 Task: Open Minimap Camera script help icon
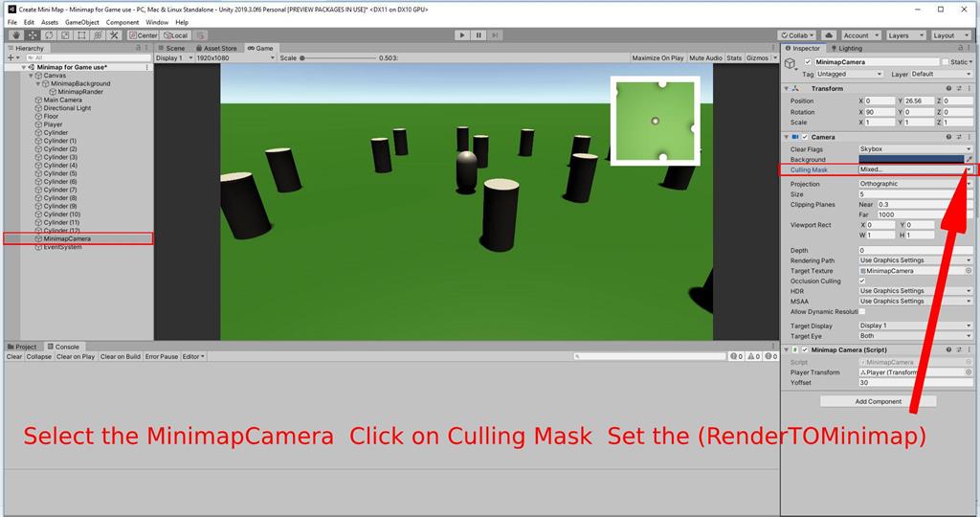948,350
